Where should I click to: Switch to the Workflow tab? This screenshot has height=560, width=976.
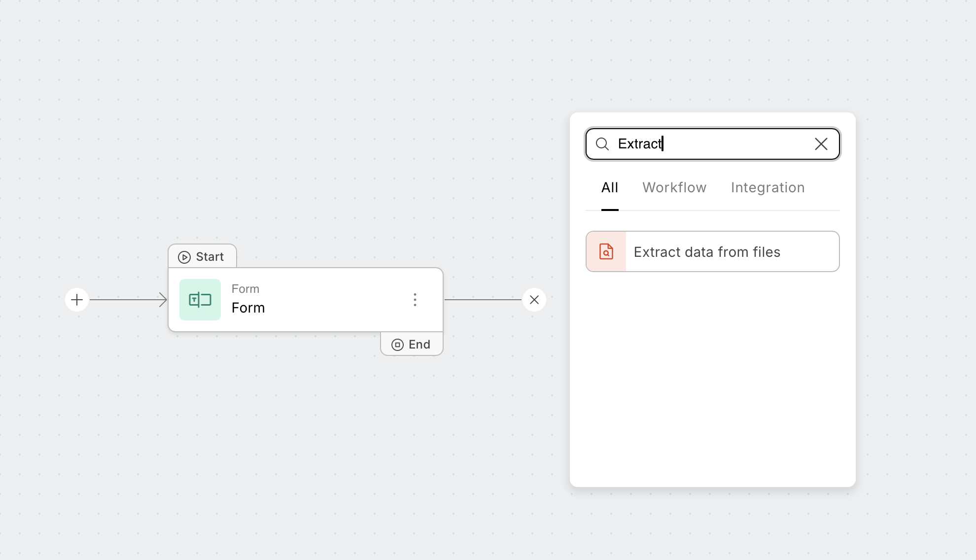pyautogui.click(x=674, y=188)
